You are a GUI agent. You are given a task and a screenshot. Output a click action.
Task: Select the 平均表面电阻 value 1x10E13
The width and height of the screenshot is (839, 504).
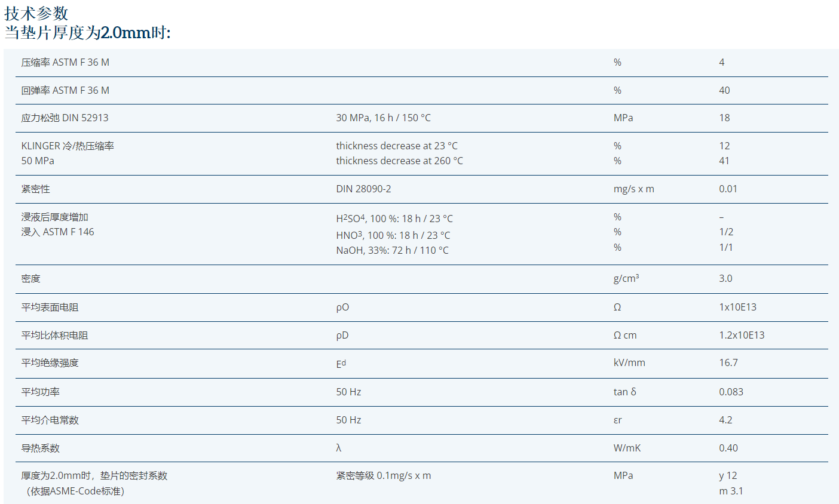click(737, 307)
